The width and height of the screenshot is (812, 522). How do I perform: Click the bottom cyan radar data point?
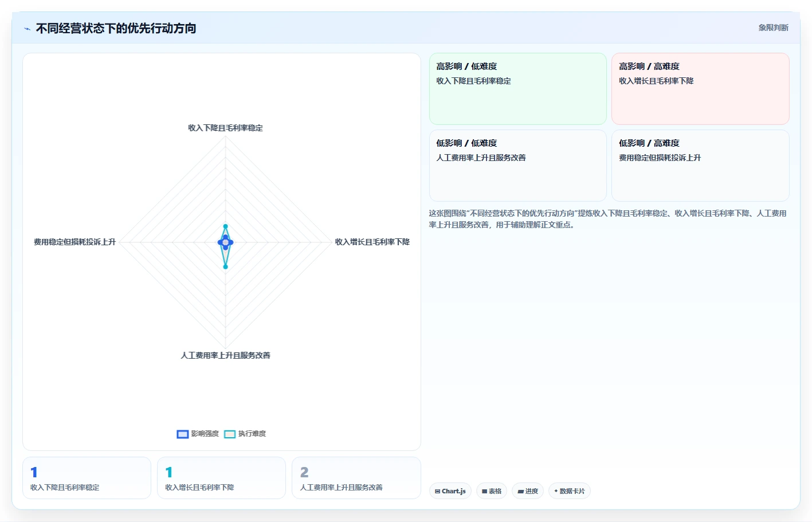pyautogui.click(x=225, y=266)
